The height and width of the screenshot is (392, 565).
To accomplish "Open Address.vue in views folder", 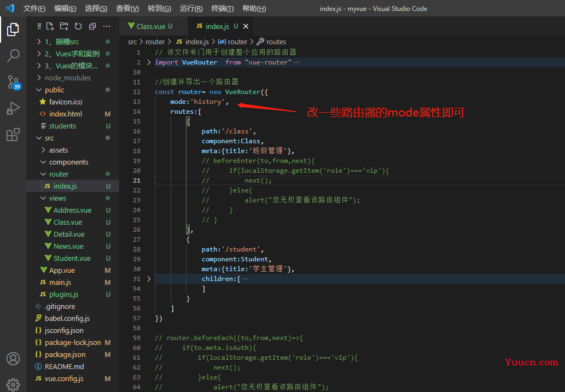I will point(73,210).
